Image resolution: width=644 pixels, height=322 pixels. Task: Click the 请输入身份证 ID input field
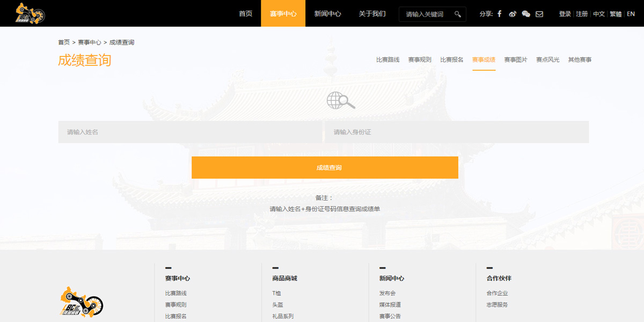(x=457, y=132)
